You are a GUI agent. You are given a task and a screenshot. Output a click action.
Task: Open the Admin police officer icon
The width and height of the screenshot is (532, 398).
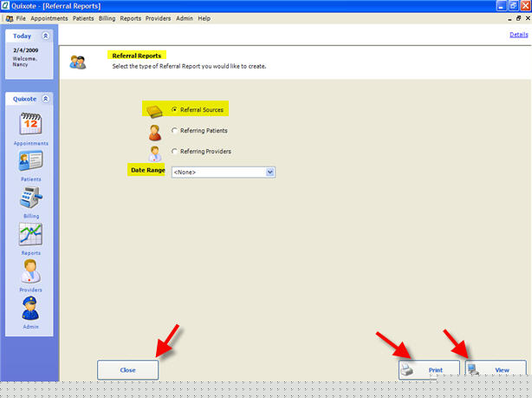[x=30, y=309]
